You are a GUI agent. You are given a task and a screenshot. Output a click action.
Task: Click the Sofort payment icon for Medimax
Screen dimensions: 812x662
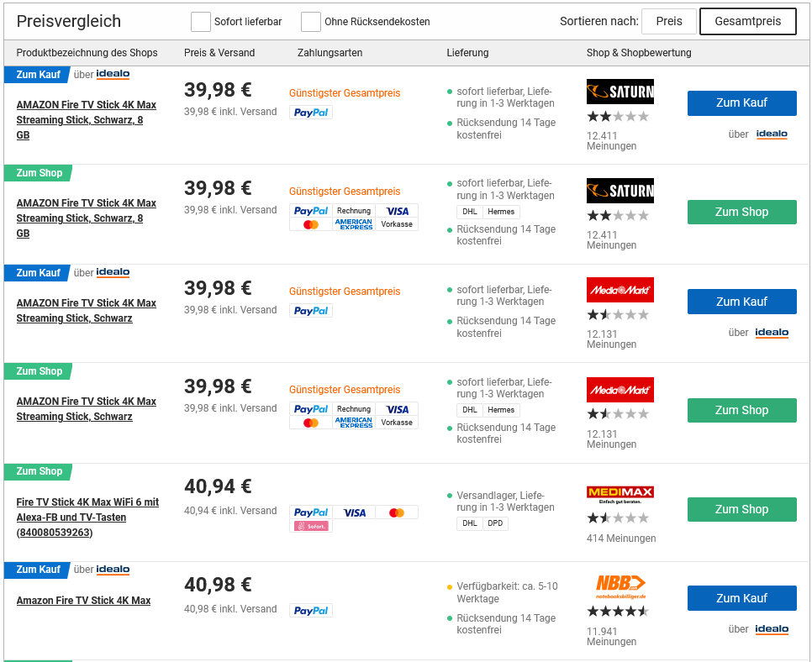311,526
